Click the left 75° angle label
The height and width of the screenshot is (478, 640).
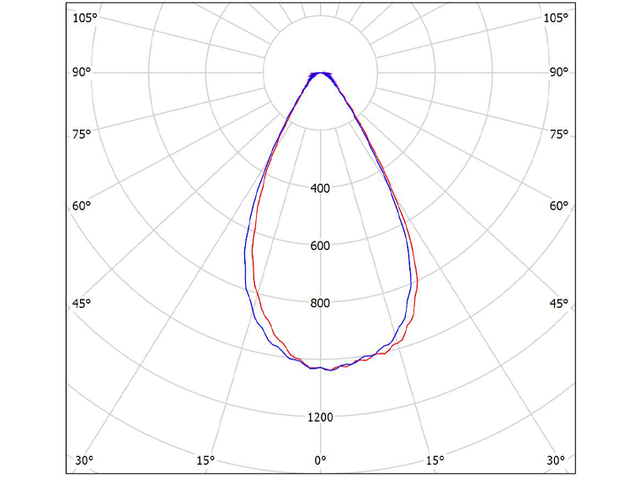82,134
